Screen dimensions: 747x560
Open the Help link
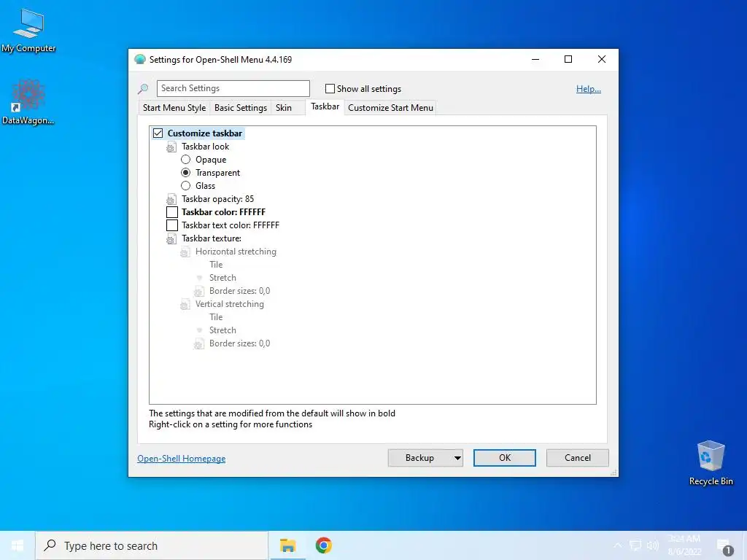coord(589,89)
